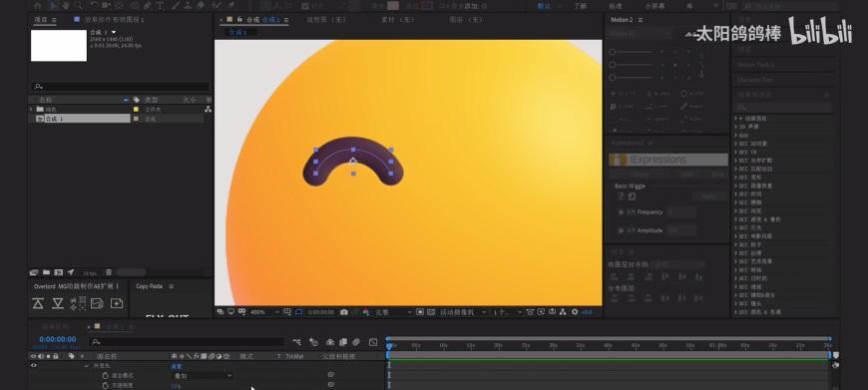Open the Graph Editor icon in timeline
868x390 pixels.
point(373,342)
